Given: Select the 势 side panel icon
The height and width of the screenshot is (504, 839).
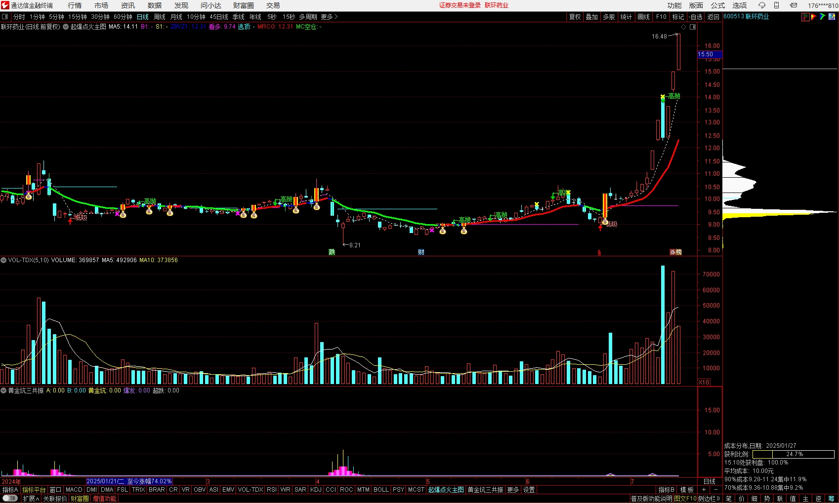Looking at the screenshot, I should point(767,499).
